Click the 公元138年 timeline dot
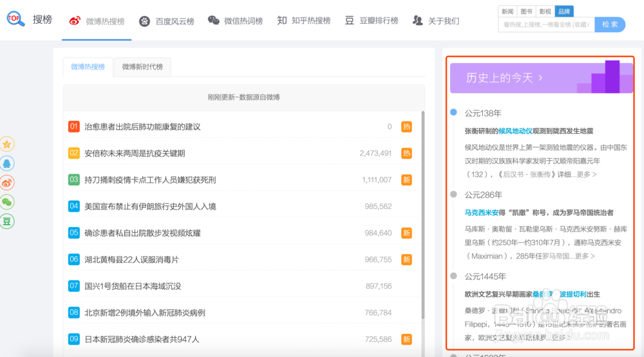 click(453, 112)
